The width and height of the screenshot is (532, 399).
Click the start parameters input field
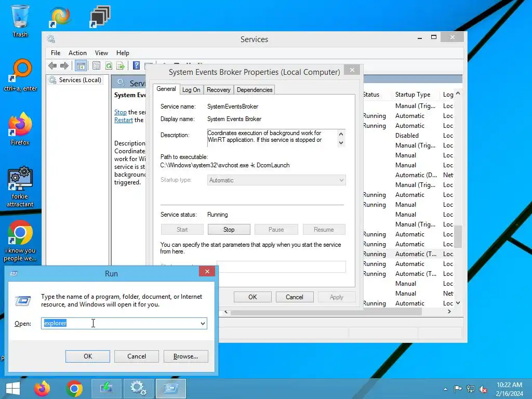click(x=281, y=267)
